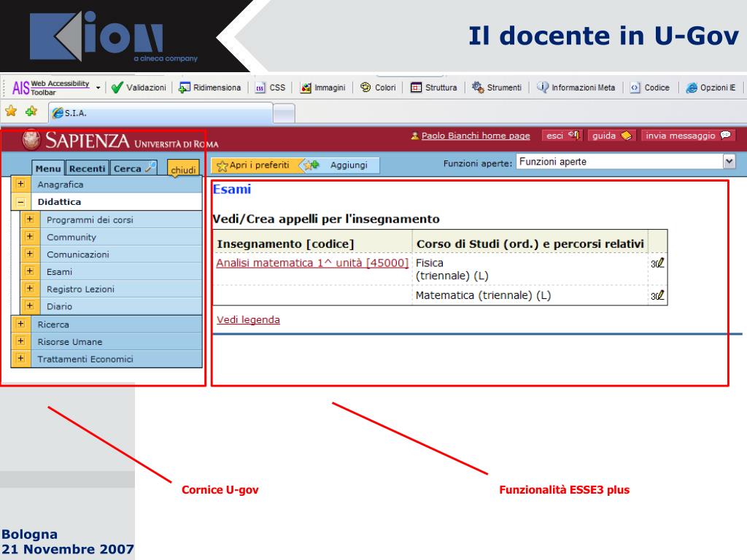
Task: Open the Funzioni aperte combo box
Action: click(x=625, y=162)
